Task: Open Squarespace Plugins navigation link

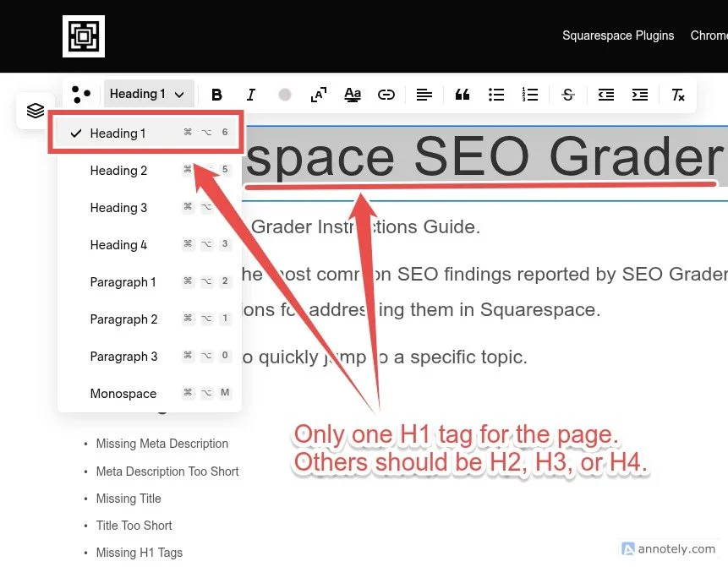Action: coord(618,35)
